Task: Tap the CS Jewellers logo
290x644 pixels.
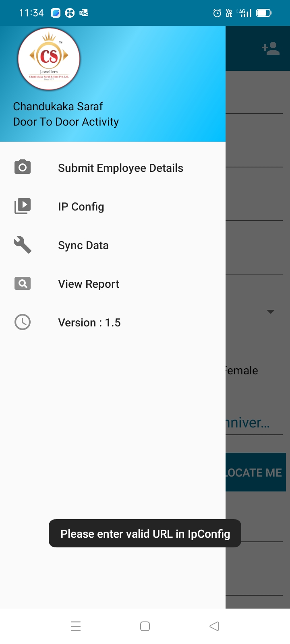Action: [49, 59]
